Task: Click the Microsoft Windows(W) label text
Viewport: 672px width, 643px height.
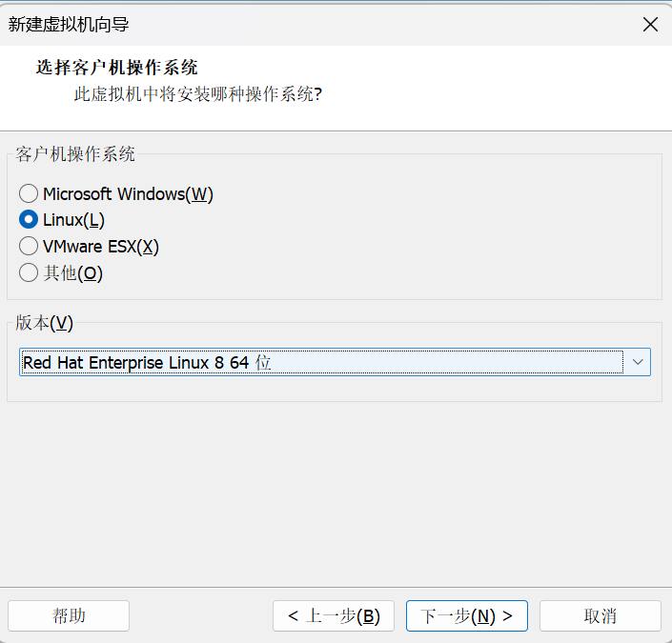Action: tap(128, 194)
